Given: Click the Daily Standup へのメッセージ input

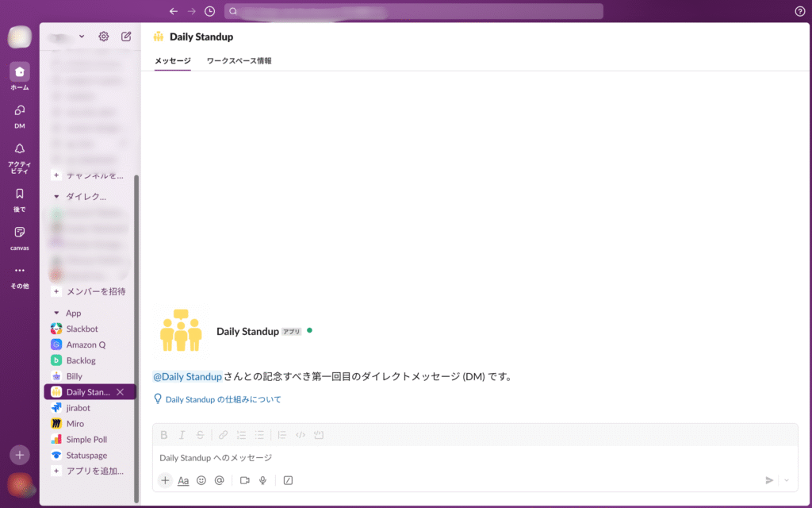Looking at the screenshot, I should click(x=476, y=458).
